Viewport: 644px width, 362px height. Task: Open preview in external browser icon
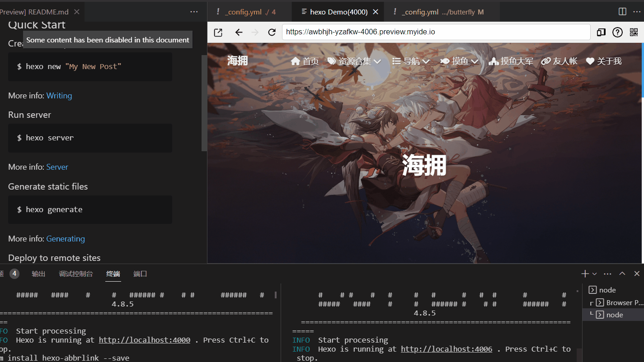[218, 32]
